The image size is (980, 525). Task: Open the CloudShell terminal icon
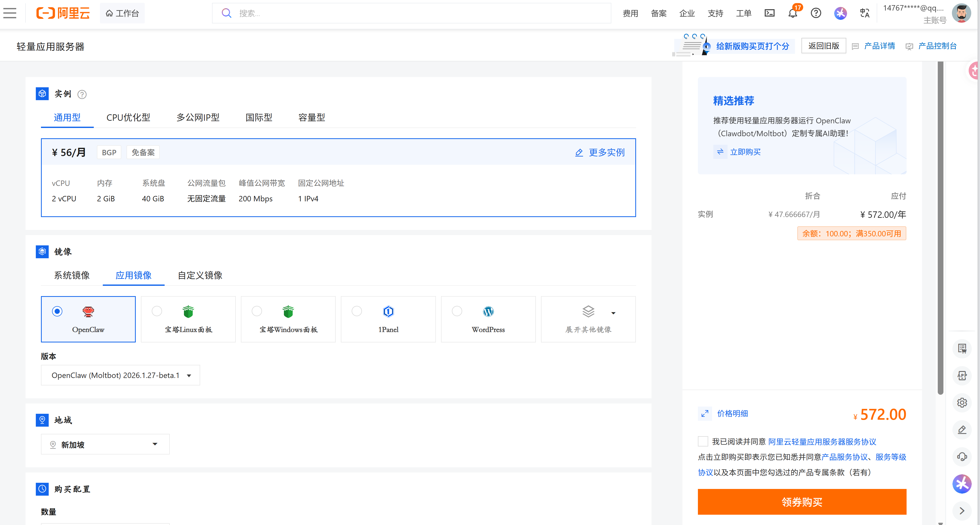770,13
